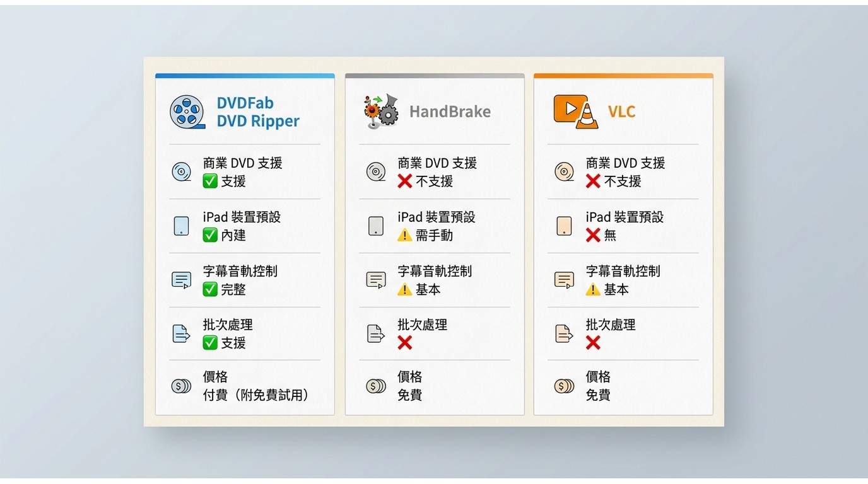The height and width of the screenshot is (484, 868).
Task: Click 批次處理 label in VLC column
Action: pyautogui.click(x=611, y=325)
